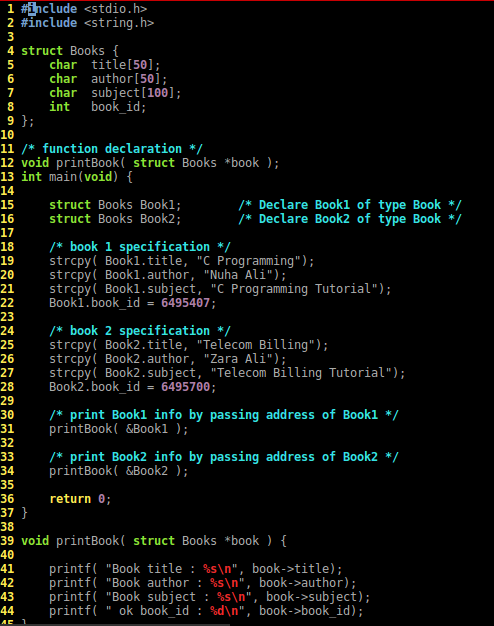Click "author[50];" on line 6

point(129,79)
